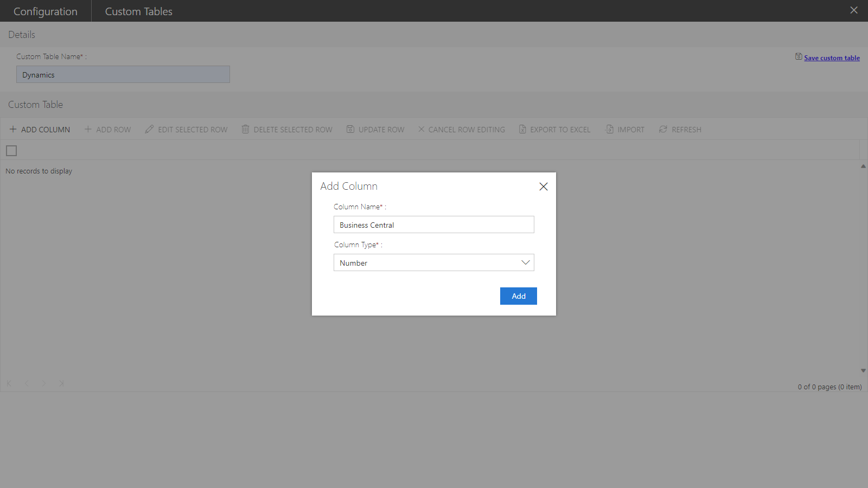Click the Column Name input field

433,225
